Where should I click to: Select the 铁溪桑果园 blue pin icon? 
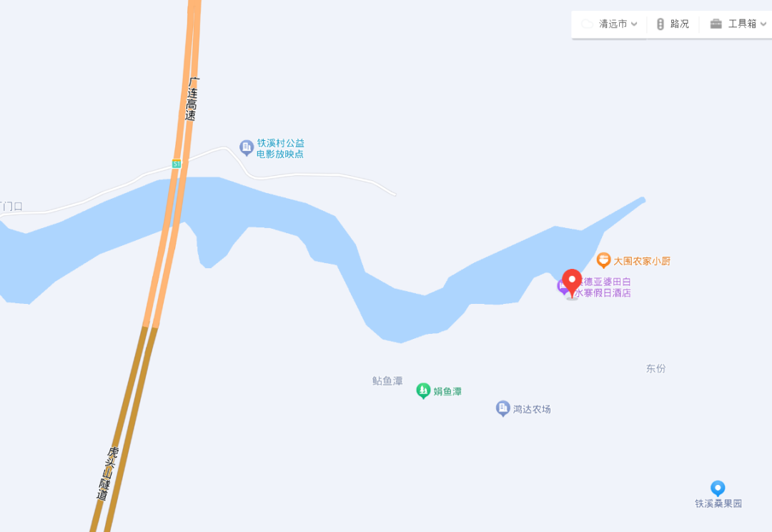(x=718, y=488)
